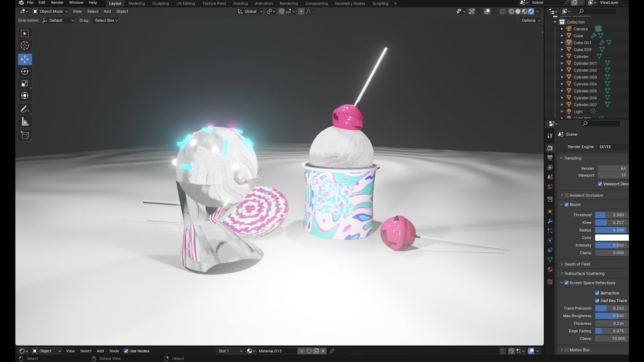Toggle viewport gizmos display
This screenshot has height=362, width=644.
471,12
